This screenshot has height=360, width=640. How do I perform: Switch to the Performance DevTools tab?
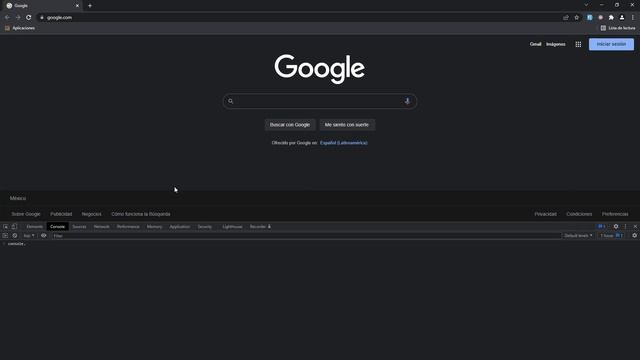click(x=128, y=227)
